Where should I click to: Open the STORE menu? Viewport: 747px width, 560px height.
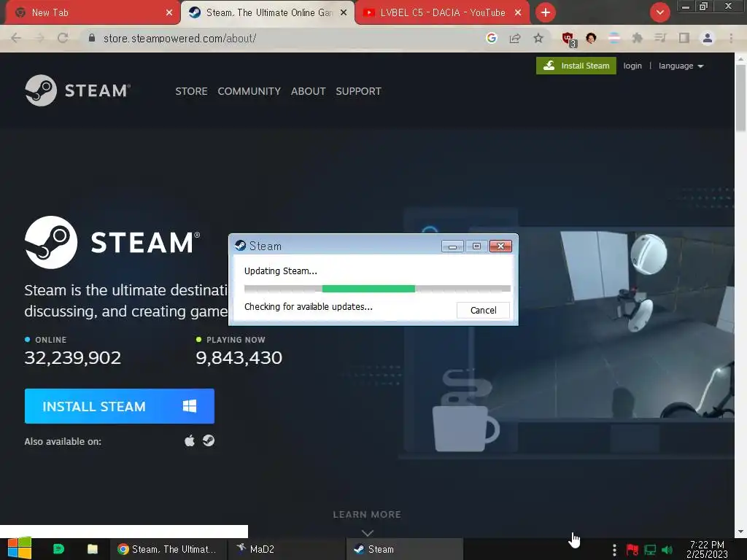click(x=191, y=91)
